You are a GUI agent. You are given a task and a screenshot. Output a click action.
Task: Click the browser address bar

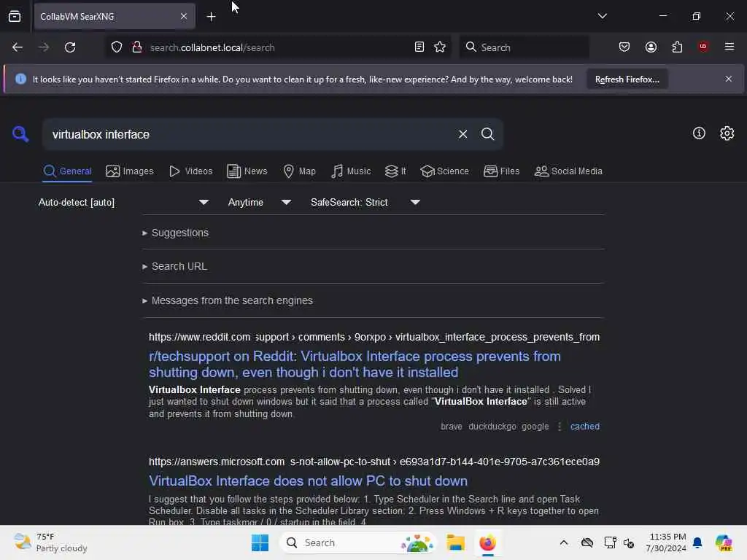tap(279, 47)
